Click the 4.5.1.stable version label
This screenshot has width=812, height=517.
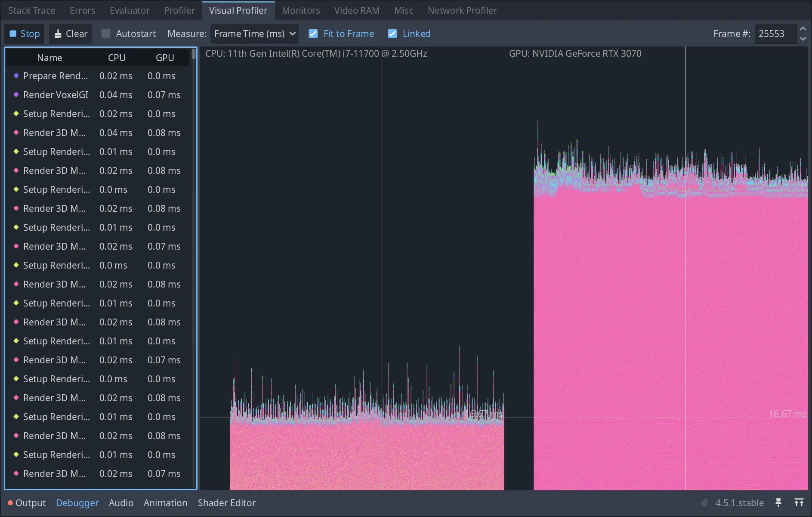click(x=739, y=502)
